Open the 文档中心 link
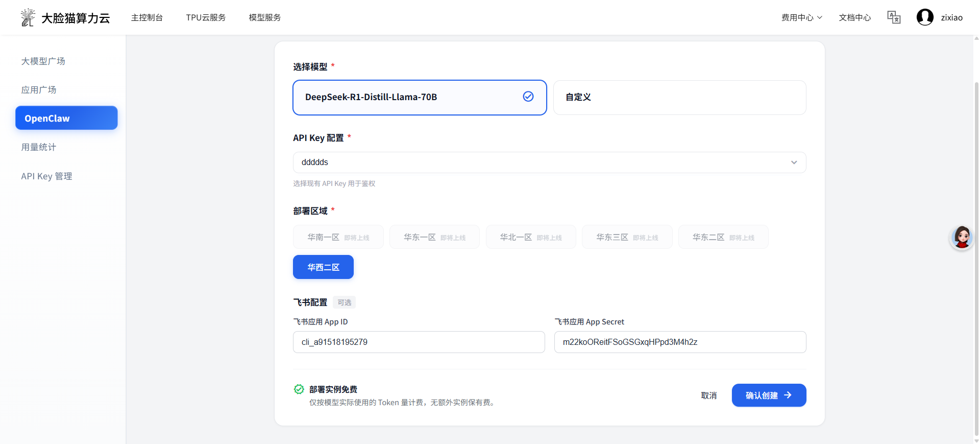980x444 pixels. (x=854, y=17)
